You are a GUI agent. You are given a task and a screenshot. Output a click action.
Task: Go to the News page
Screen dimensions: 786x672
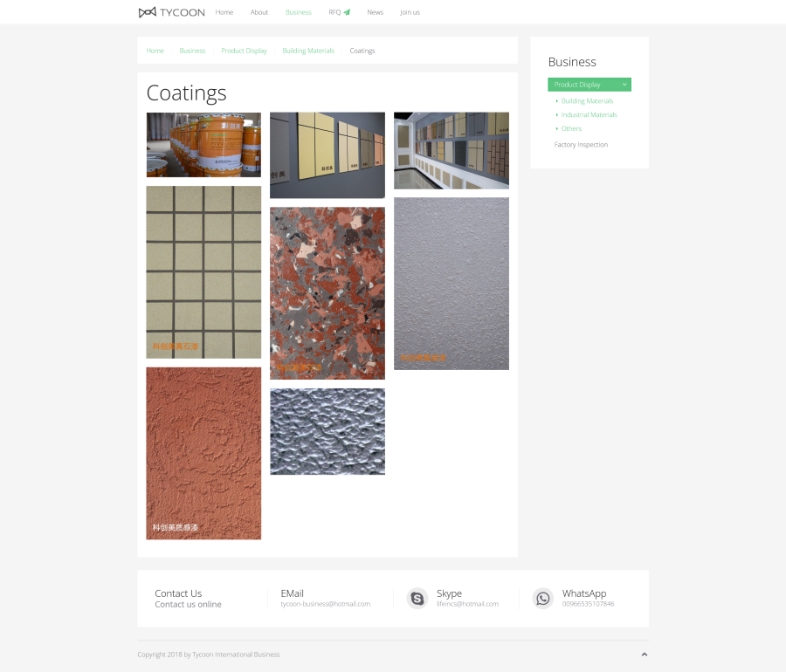tap(375, 12)
